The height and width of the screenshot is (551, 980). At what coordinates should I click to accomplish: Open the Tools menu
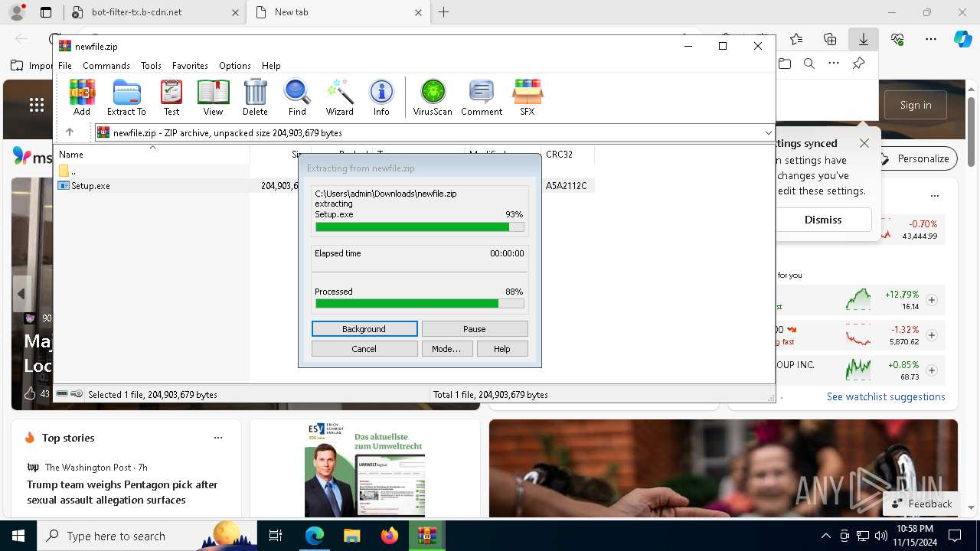[x=151, y=66]
